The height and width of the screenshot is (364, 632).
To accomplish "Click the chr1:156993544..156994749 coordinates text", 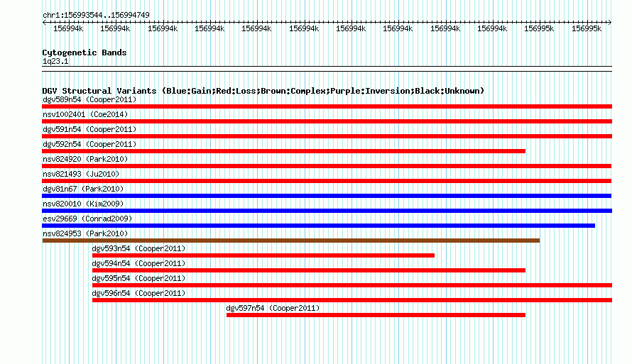I will point(96,15).
